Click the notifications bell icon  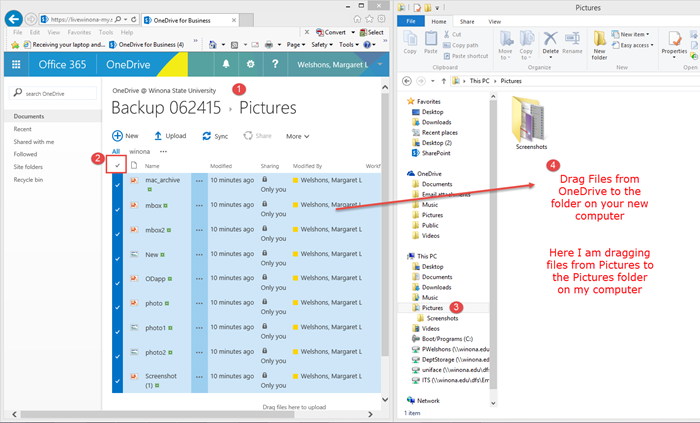[226, 64]
